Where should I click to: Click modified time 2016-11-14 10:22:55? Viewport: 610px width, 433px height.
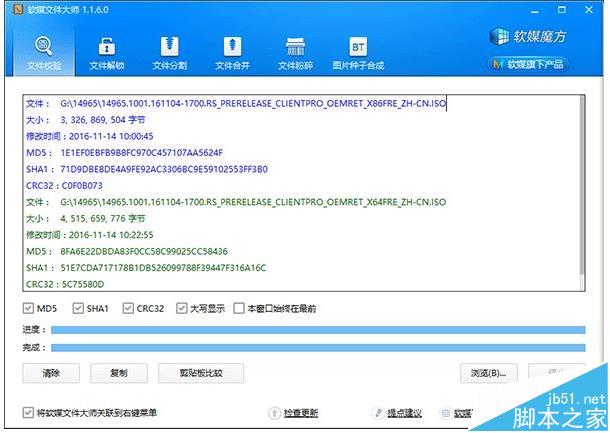point(111,235)
